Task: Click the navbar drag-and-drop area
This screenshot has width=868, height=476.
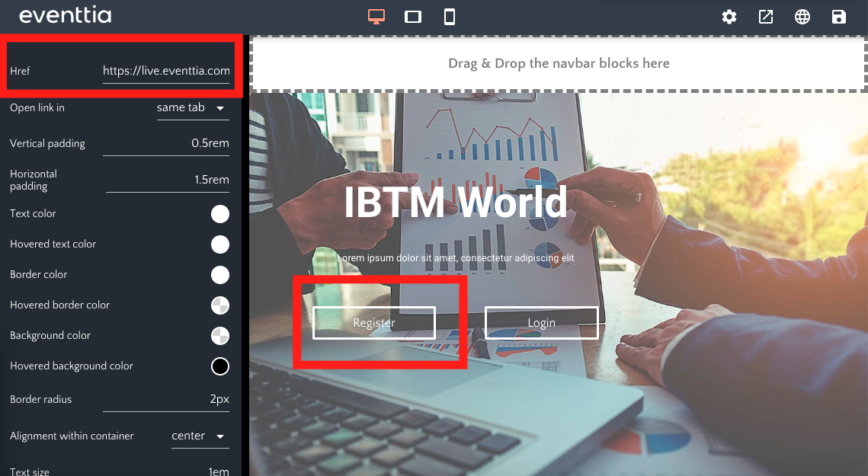Action: [559, 63]
